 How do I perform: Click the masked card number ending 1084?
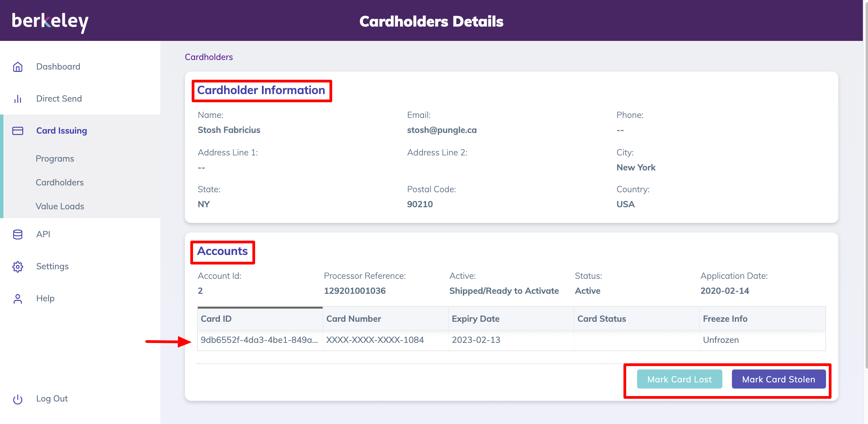pyautogui.click(x=375, y=340)
